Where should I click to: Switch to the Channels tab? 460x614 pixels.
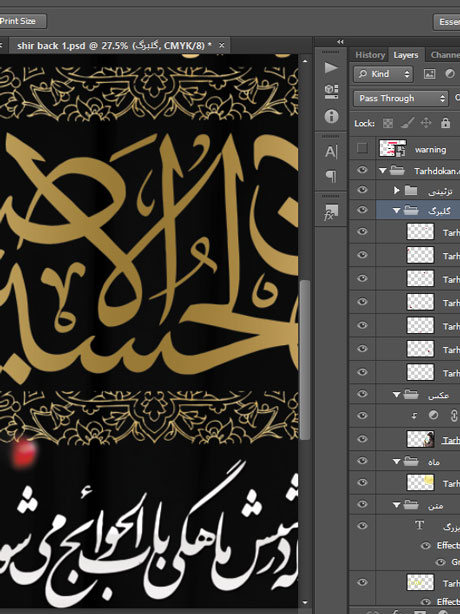[444, 55]
